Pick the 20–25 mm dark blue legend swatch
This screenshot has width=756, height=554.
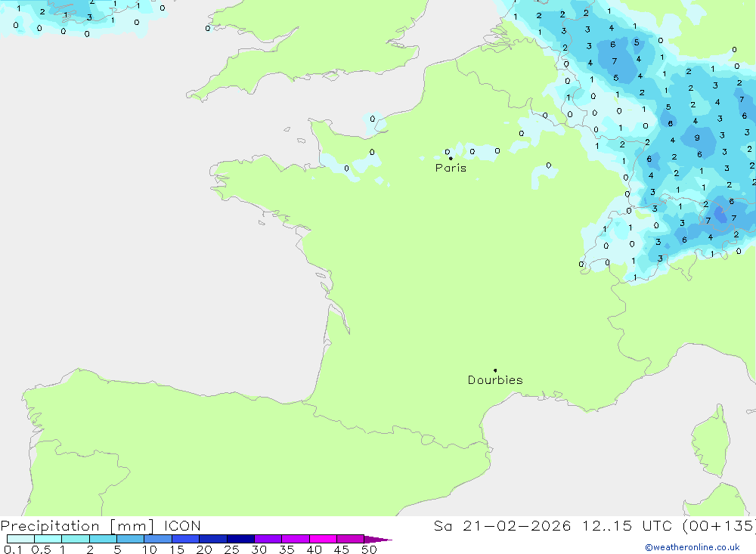pyautogui.click(x=212, y=539)
